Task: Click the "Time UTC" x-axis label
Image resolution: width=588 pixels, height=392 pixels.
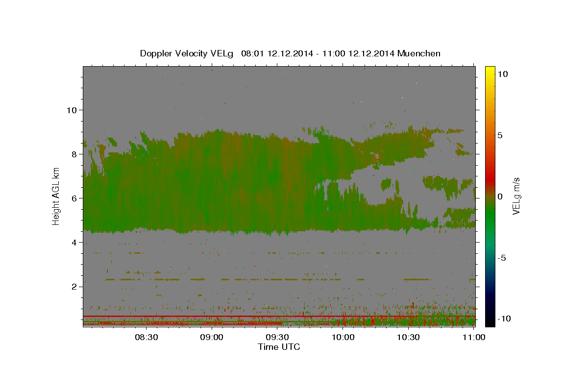Action: 279,347
